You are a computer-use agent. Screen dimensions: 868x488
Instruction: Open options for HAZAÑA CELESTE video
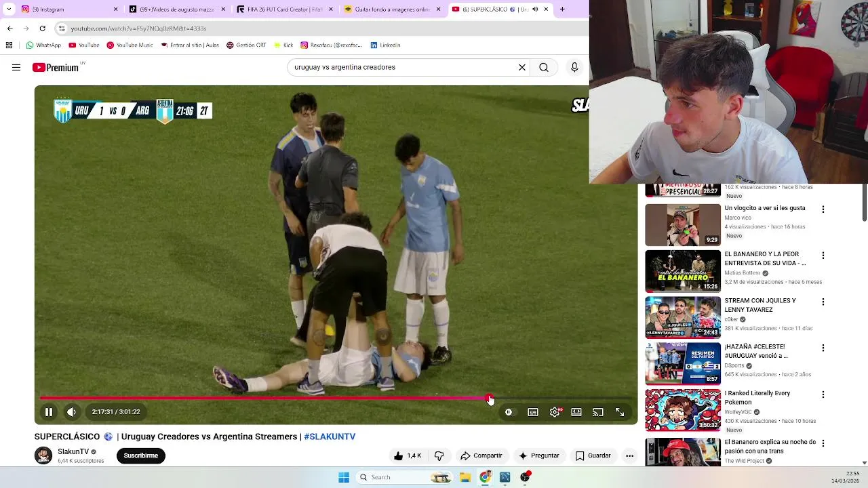pyautogui.click(x=823, y=348)
